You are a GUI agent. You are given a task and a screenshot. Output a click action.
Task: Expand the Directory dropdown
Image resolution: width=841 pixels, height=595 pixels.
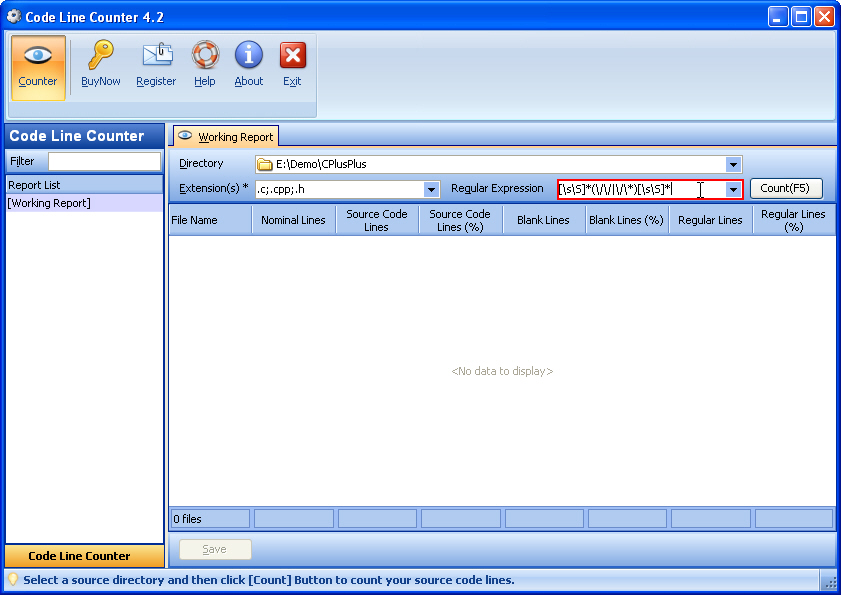[x=733, y=164]
